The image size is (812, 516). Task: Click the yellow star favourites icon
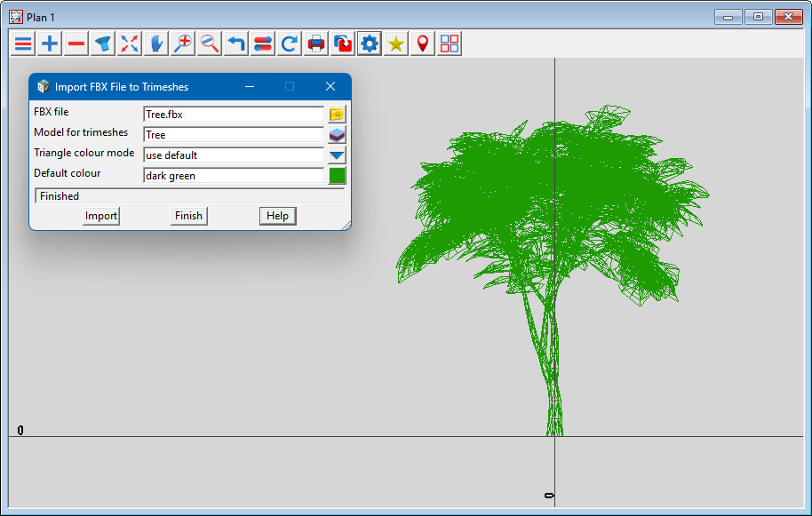tap(396, 44)
